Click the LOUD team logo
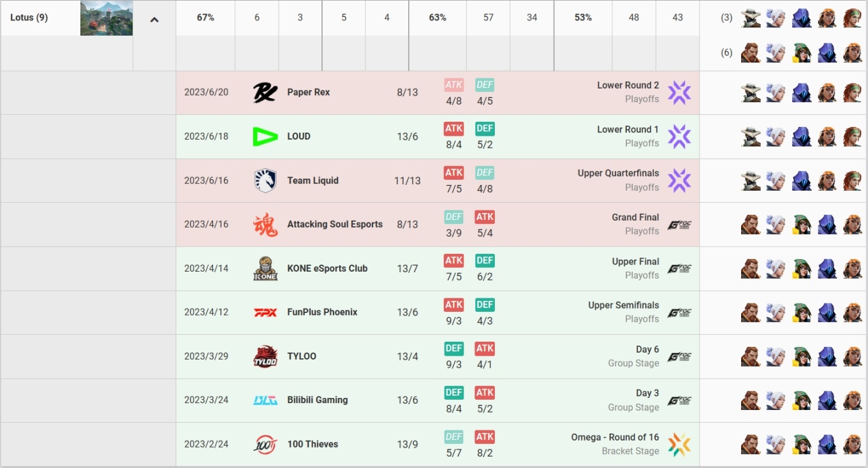 (265, 136)
